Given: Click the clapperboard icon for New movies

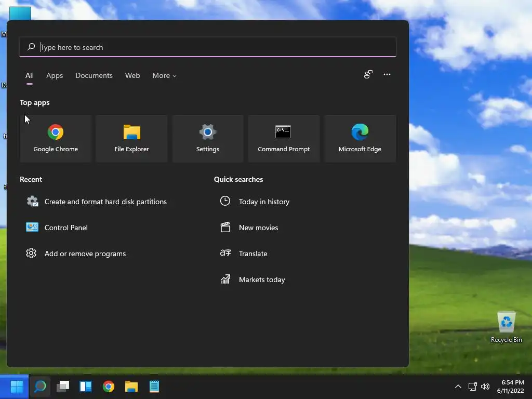Looking at the screenshot, I should [x=225, y=228].
